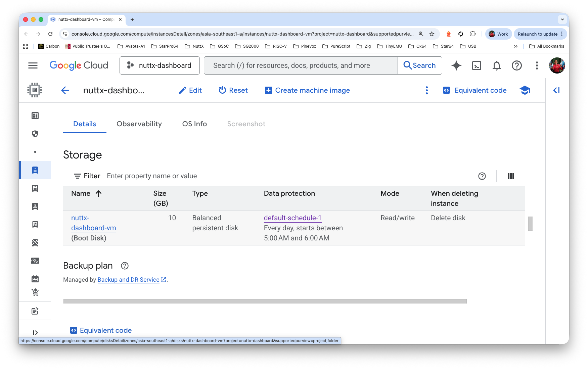Screen dimensions: 588x369
Task: Launch Gemini AI assistant sparkle icon
Action: [456, 65]
